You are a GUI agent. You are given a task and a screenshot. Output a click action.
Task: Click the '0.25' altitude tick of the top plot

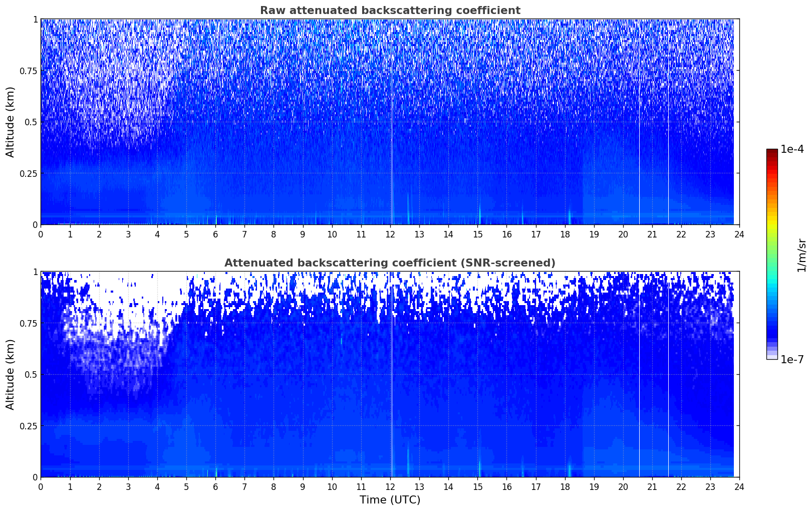[x=28, y=173]
